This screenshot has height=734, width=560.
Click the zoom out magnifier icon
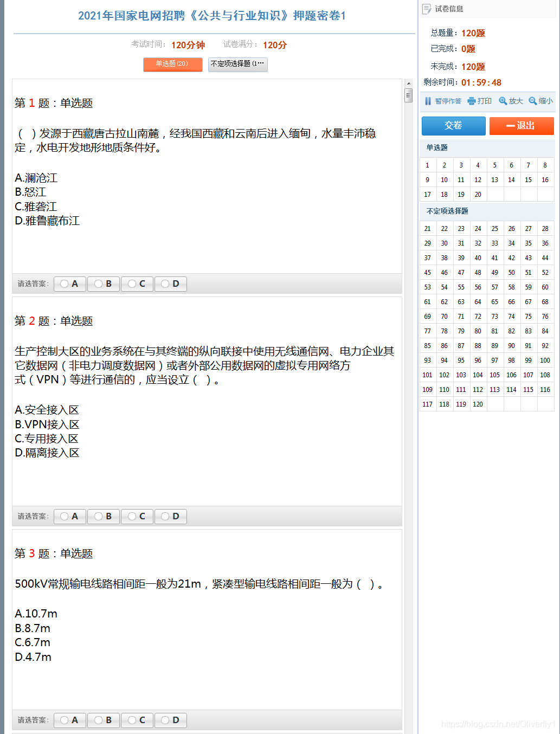533,101
